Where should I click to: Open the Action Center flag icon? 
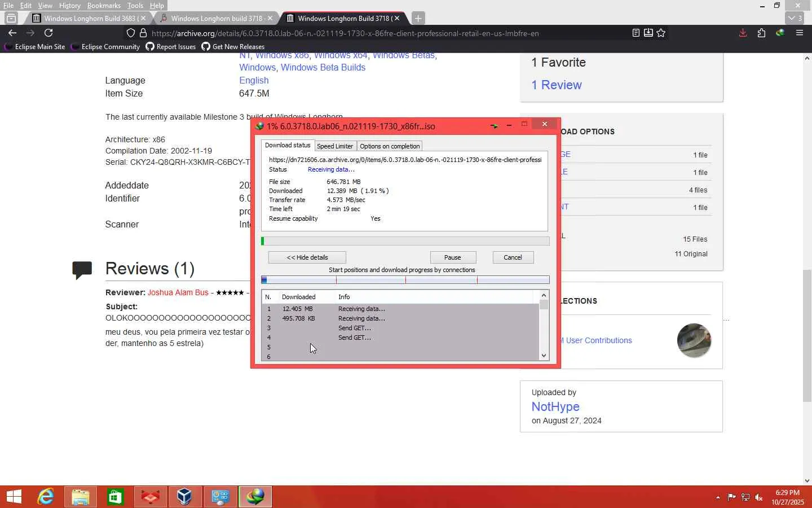pos(731,497)
